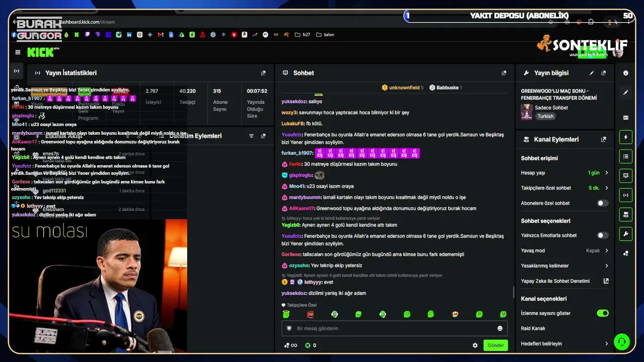Click username gispiroglu in the Sohbet panel

coord(300,175)
